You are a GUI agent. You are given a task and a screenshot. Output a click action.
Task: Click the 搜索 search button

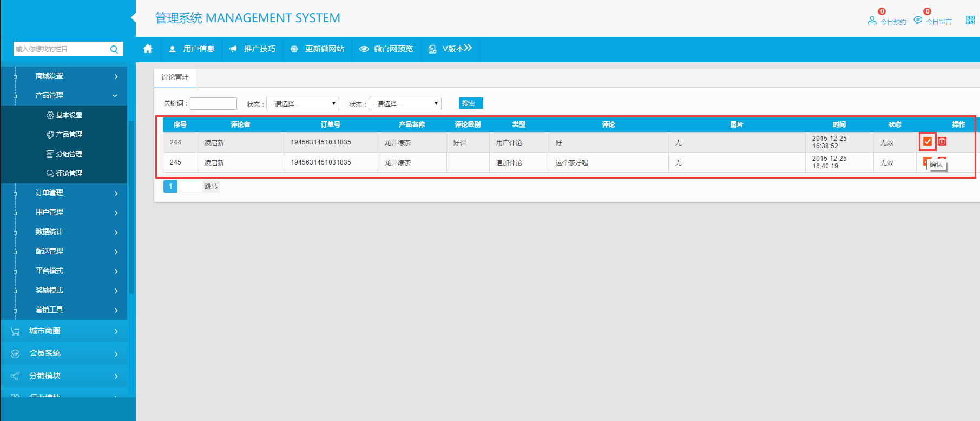click(470, 103)
